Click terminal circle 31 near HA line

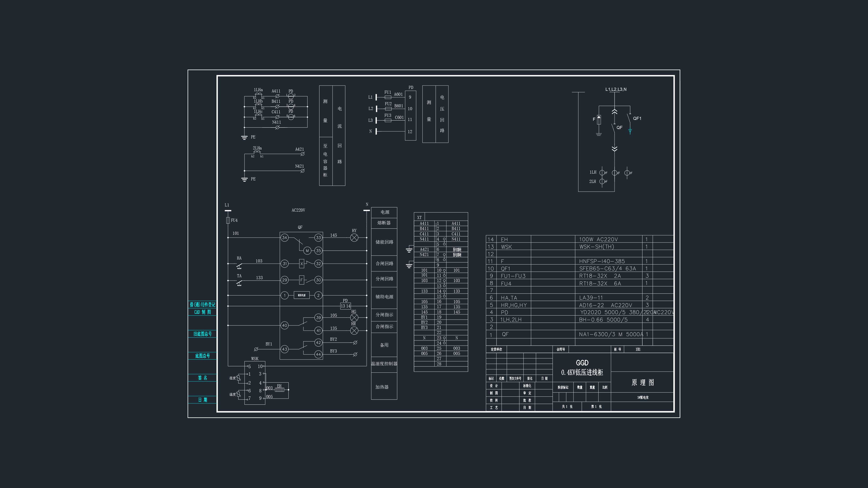click(284, 264)
